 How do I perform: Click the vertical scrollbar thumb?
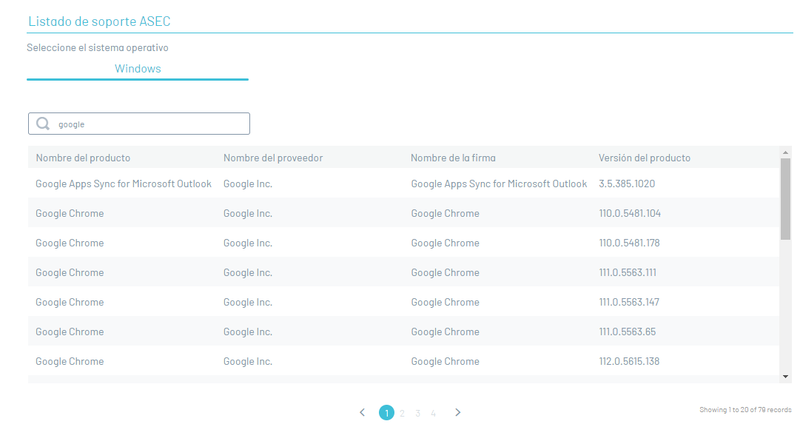click(785, 198)
